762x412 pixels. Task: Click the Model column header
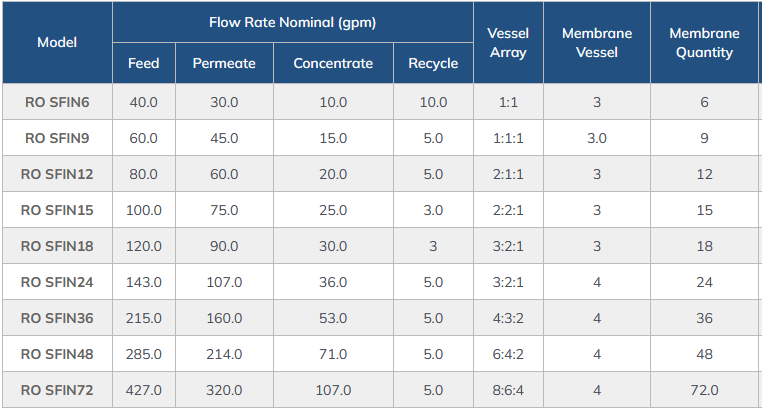point(57,42)
